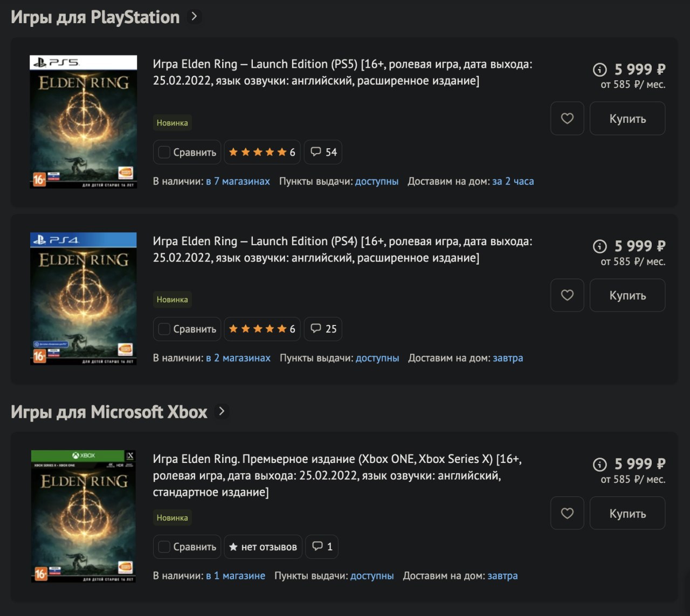Open the "в 7 магазинах" availability link

pos(238,181)
